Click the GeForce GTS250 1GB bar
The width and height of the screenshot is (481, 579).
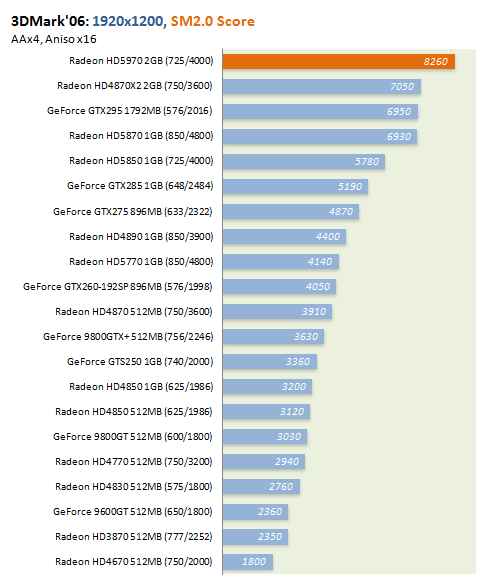pos(269,362)
